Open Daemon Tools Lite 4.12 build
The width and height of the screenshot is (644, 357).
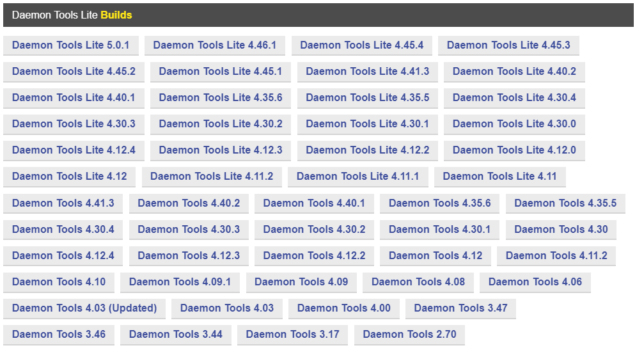(70, 177)
